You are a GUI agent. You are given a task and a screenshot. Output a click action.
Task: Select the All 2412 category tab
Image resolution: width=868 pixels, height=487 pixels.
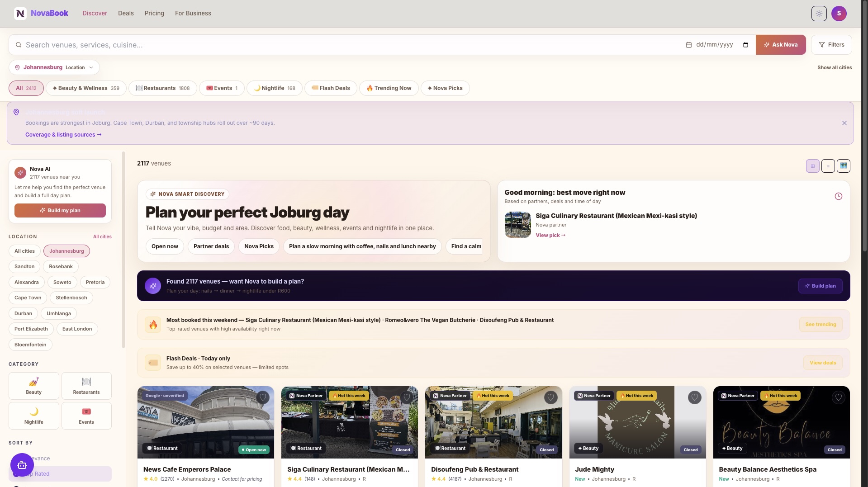[x=26, y=88]
